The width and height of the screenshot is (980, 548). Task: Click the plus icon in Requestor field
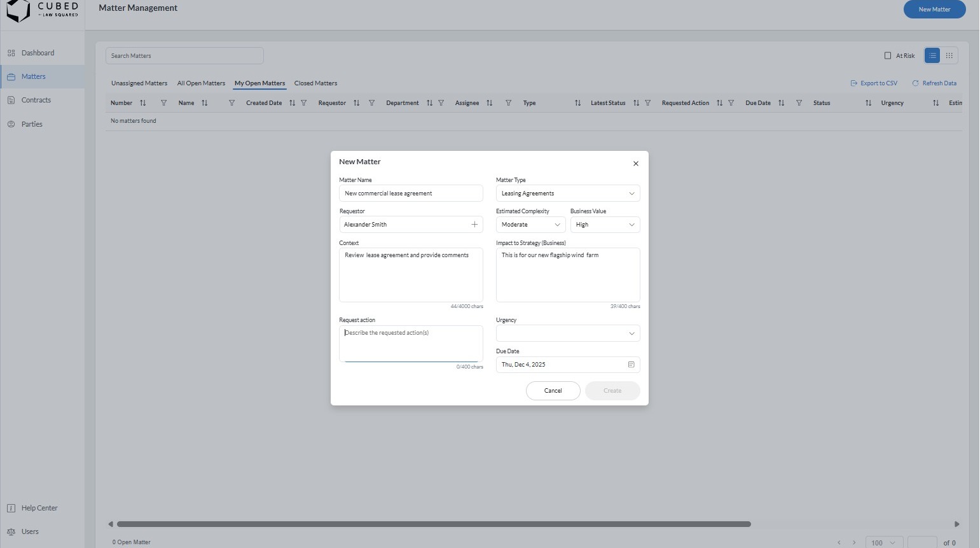pos(474,225)
